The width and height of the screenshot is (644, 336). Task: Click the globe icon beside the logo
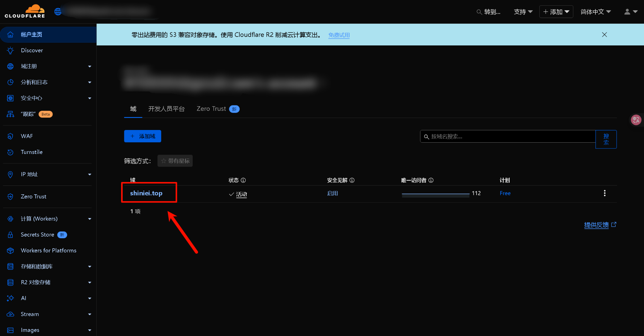click(58, 12)
